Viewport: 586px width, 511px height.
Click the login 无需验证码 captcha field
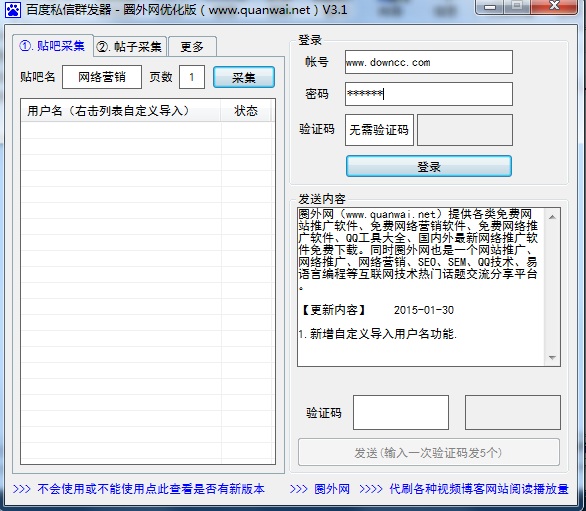coord(379,130)
